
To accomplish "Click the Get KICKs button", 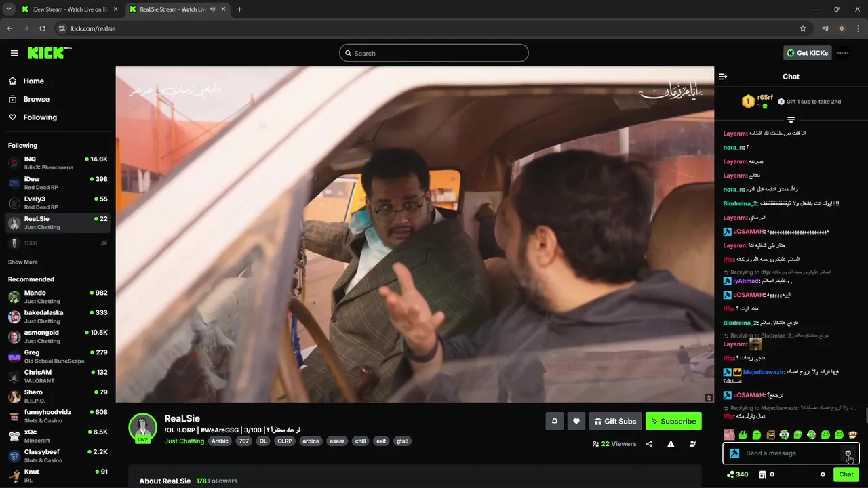I will click(807, 53).
